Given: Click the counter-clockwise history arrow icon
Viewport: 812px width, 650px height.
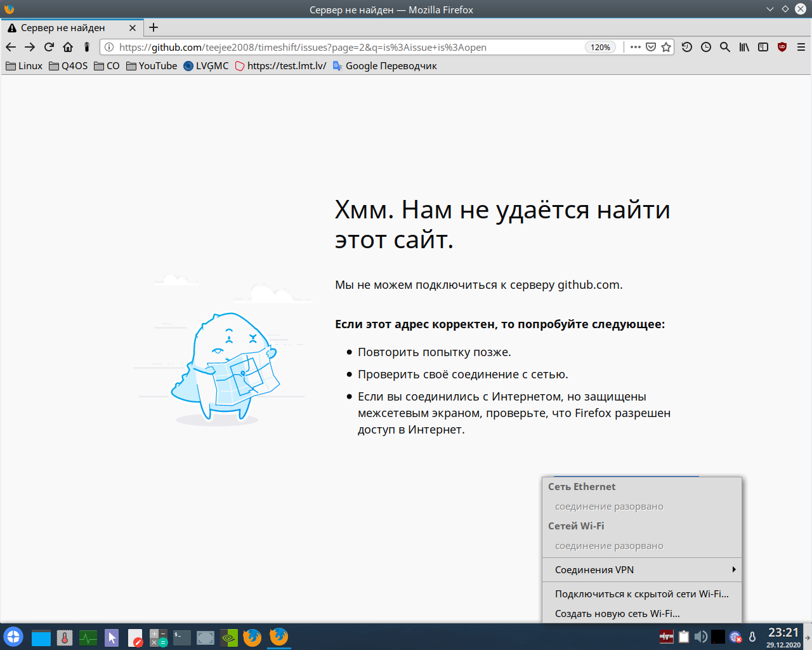Looking at the screenshot, I should click(687, 47).
